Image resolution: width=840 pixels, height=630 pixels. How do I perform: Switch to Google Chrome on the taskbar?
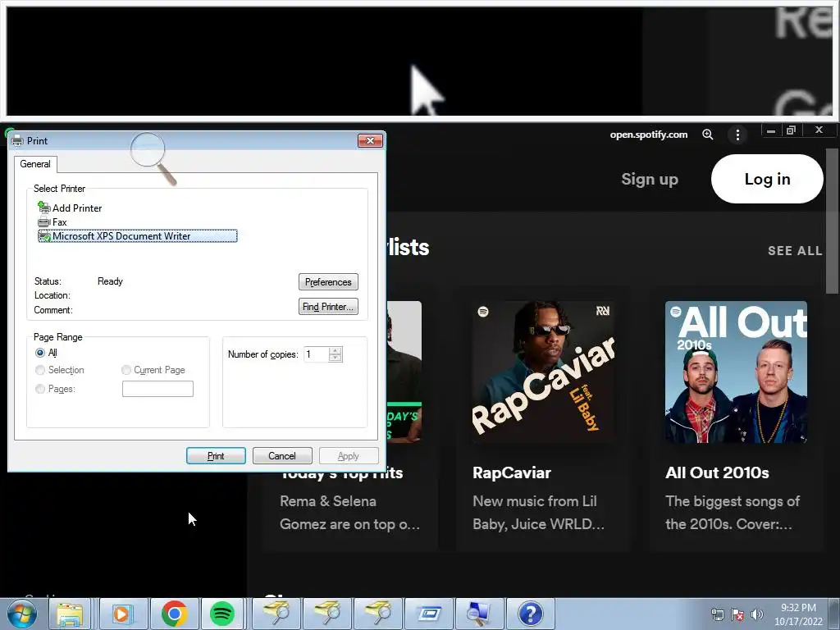coord(174,614)
